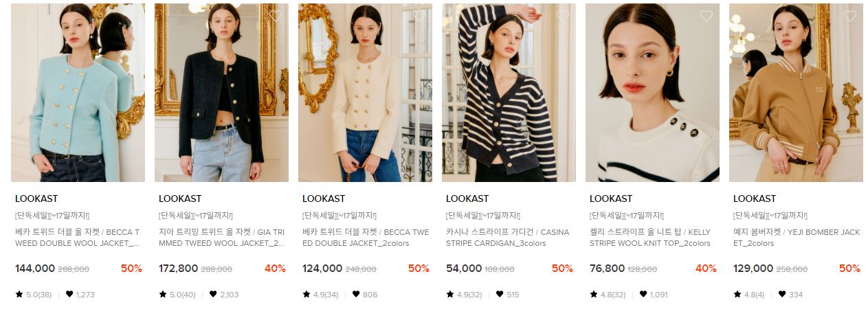
Task: Favorite the Kelly Stripe Wool Knit Top
Action: (706, 16)
